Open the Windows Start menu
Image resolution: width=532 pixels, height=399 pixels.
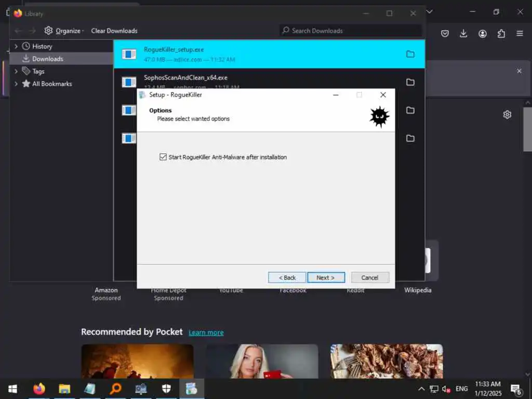[x=12, y=389]
